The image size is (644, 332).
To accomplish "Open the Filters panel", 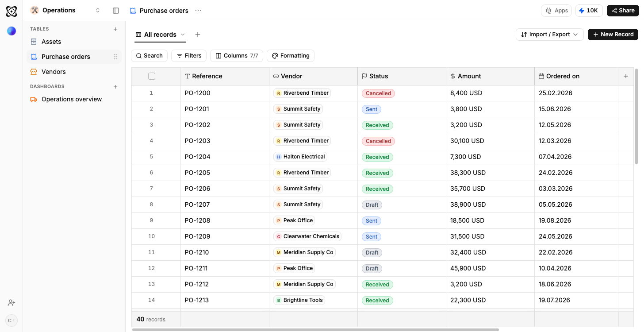I will (x=189, y=56).
